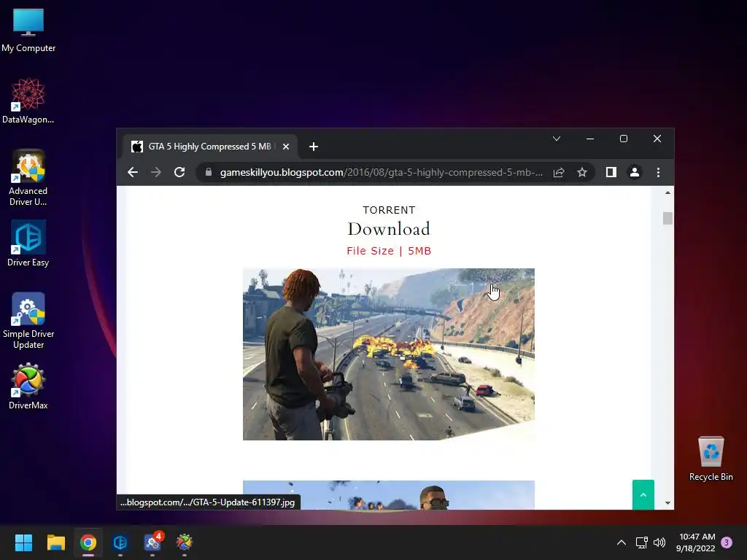
Task: Open Chrome tab search dropdown
Action: pyautogui.click(x=556, y=139)
